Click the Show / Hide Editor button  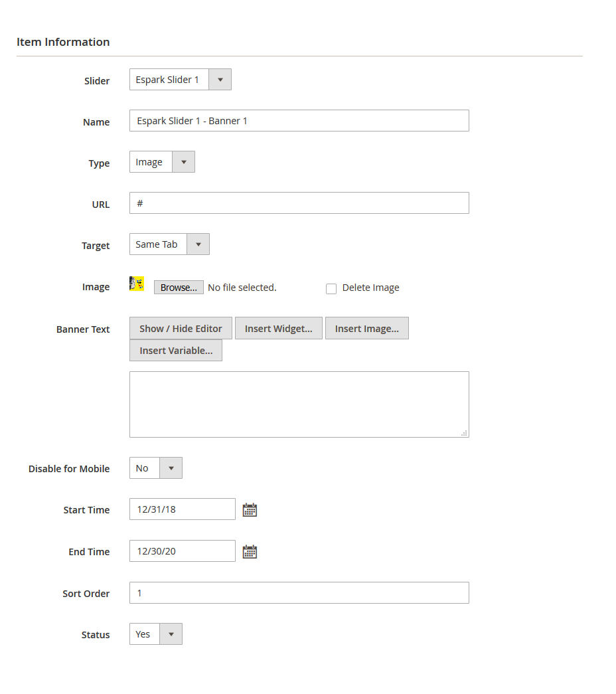click(181, 329)
